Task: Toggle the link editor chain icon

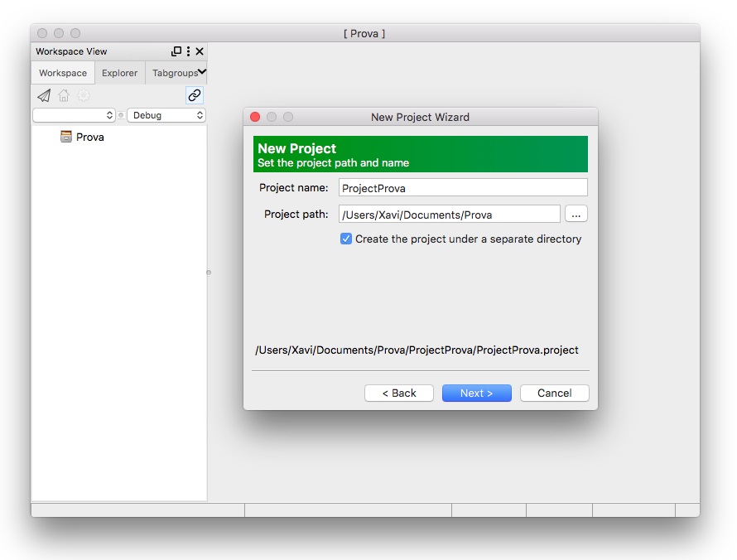Action: point(195,95)
